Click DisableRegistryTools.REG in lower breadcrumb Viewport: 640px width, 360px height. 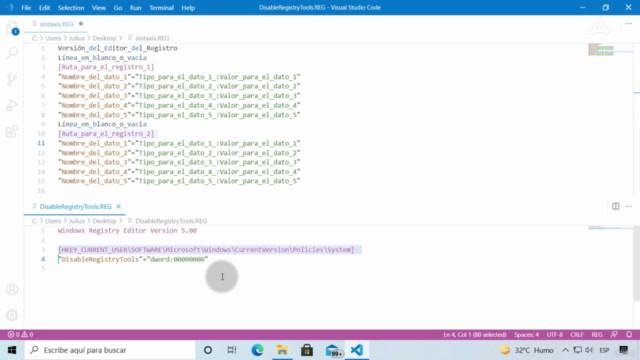point(171,221)
